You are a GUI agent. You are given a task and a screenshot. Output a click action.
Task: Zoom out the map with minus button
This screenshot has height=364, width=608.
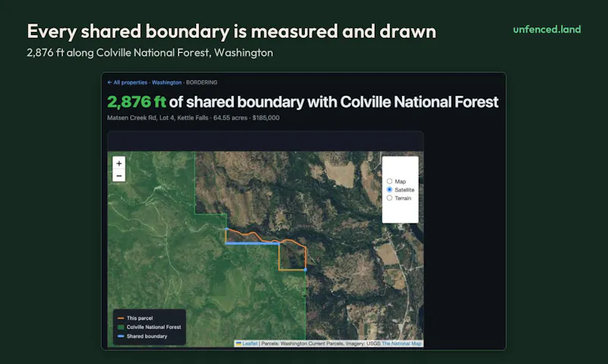coord(119,176)
